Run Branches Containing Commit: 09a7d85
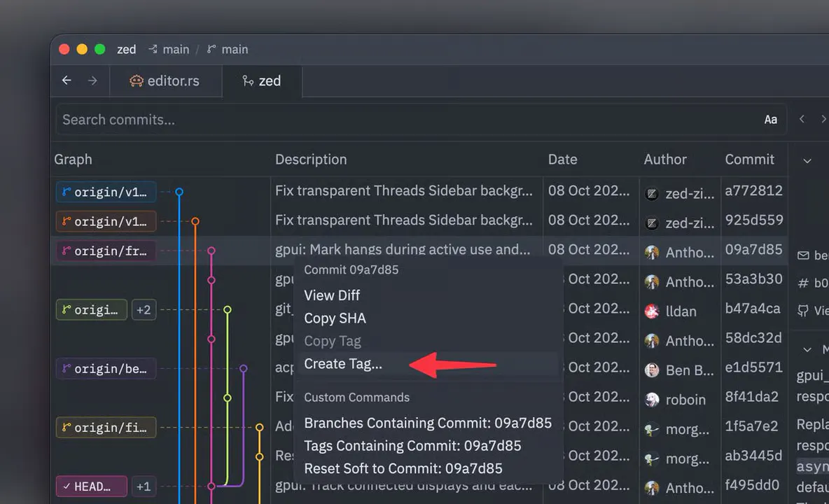This screenshot has width=829, height=504. click(428, 423)
